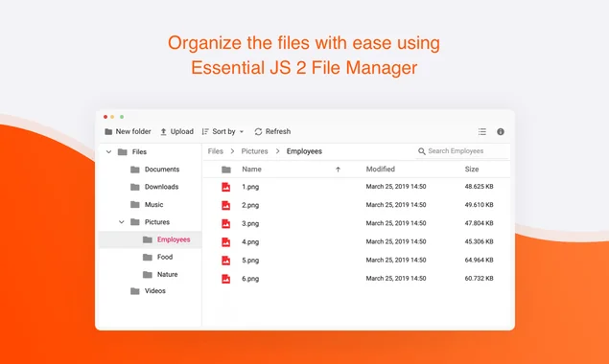Click the Documents folder icon in tree
Screen dimensions: 609x364
click(135, 170)
